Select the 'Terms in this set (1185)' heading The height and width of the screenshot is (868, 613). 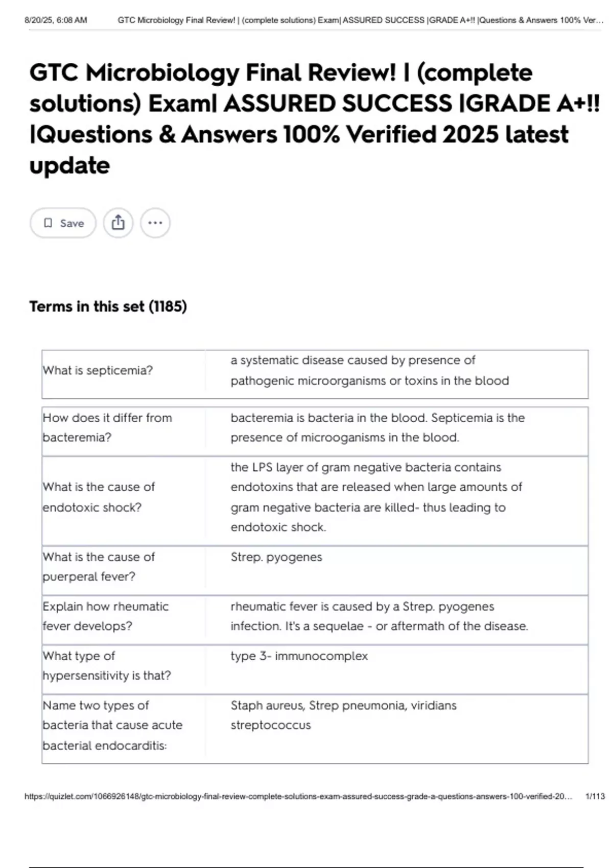pyautogui.click(x=108, y=306)
